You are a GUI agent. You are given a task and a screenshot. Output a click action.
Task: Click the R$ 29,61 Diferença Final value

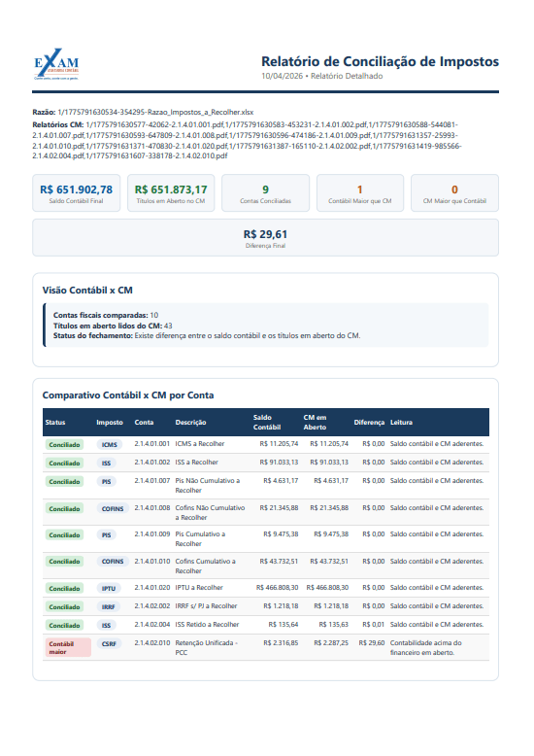click(266, 234)
